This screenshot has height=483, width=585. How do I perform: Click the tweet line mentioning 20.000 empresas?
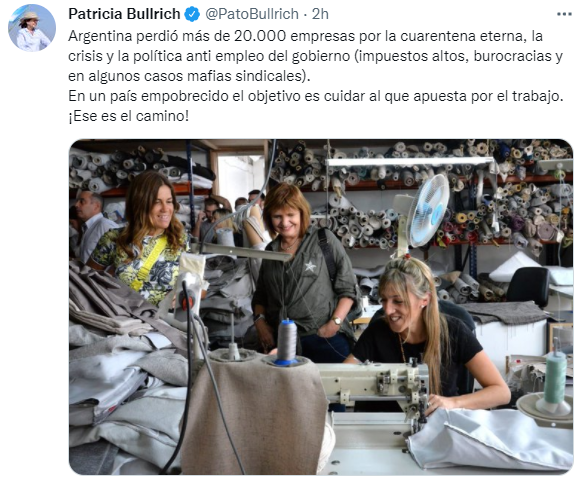coord(305,36)
